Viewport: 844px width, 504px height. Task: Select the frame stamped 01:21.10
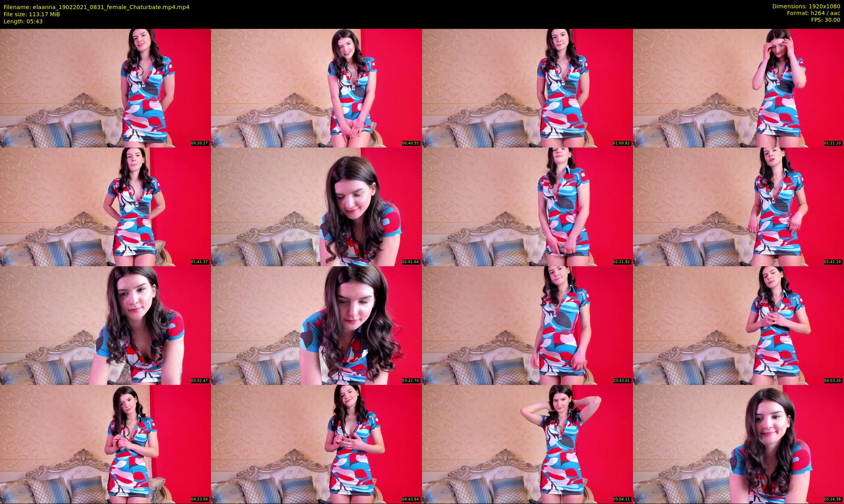pos(738,88)
